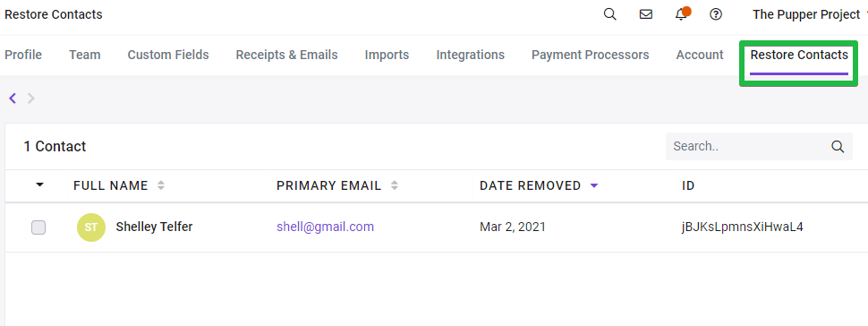Viewport: 868px width, 326px height.
Task: Open the Integrations tab
Action: 471,55
